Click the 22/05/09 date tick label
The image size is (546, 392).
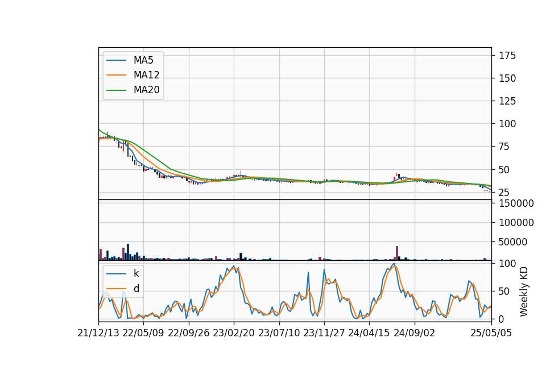coord(143,333)
